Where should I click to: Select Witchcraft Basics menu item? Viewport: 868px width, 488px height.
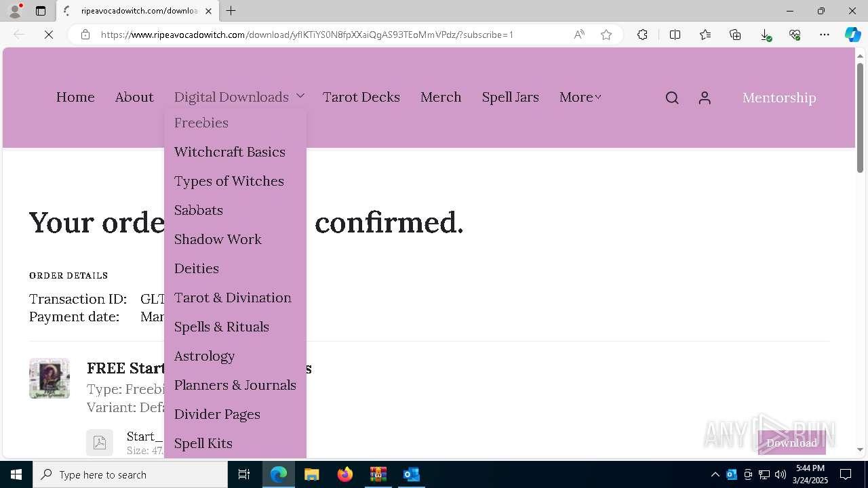coord(230,152)
